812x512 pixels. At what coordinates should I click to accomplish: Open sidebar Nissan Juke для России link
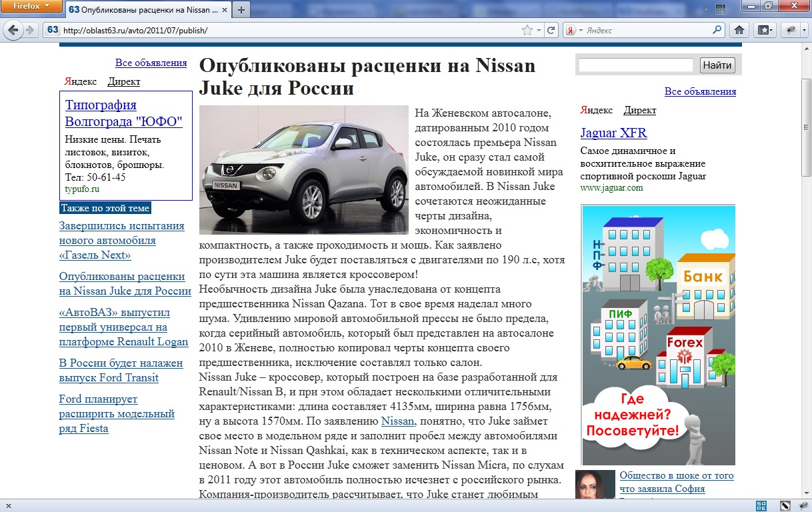tap(125, 283)
